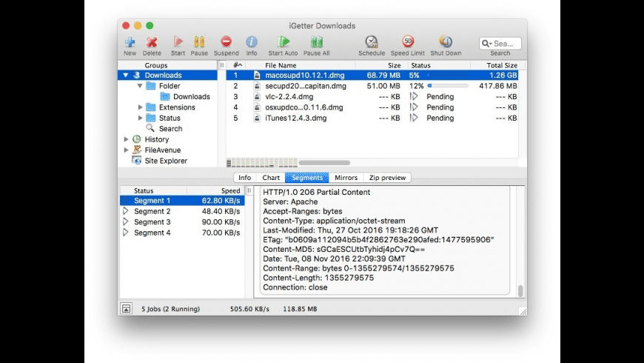Screen dimensions: 644x363
Task: Open the Schedule clock icon
Action: 372,42
